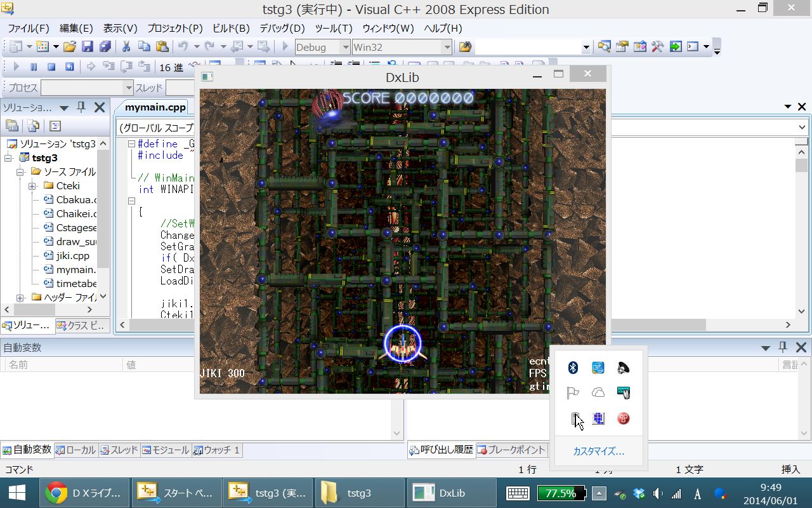Open the Project menu
This screenshot has height=508, width=812.
tap(175, 28)
